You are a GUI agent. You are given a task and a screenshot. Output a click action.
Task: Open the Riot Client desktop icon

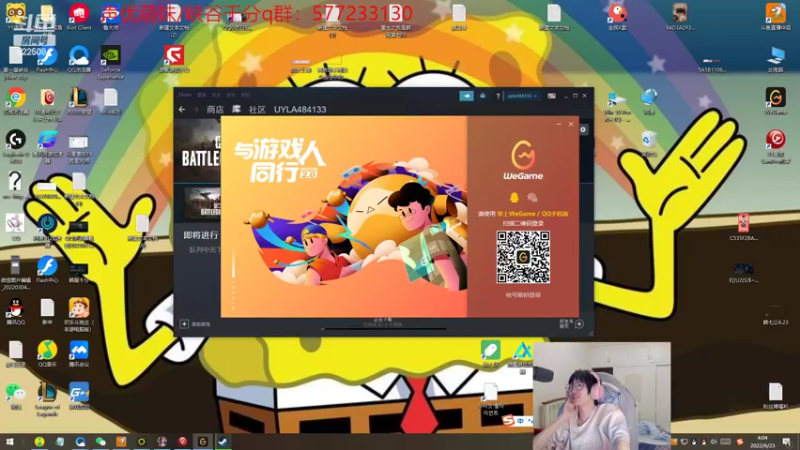click(x=79, y=17)
